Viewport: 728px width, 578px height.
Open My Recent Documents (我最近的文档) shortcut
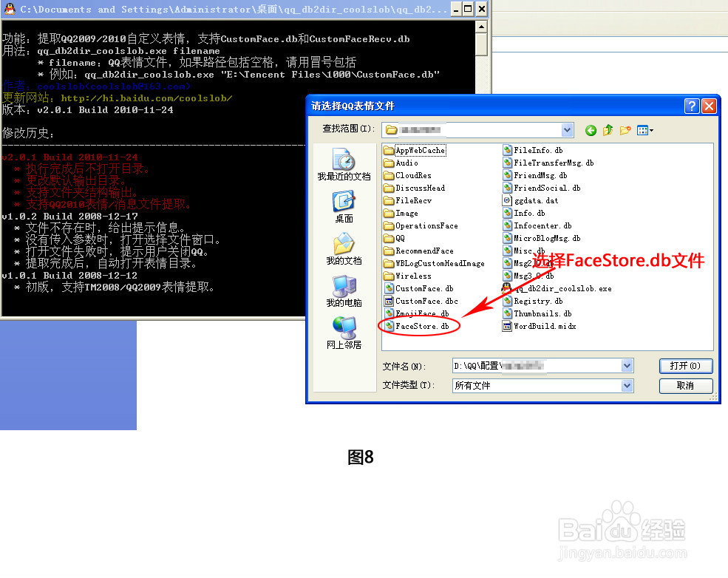(344, 164)
